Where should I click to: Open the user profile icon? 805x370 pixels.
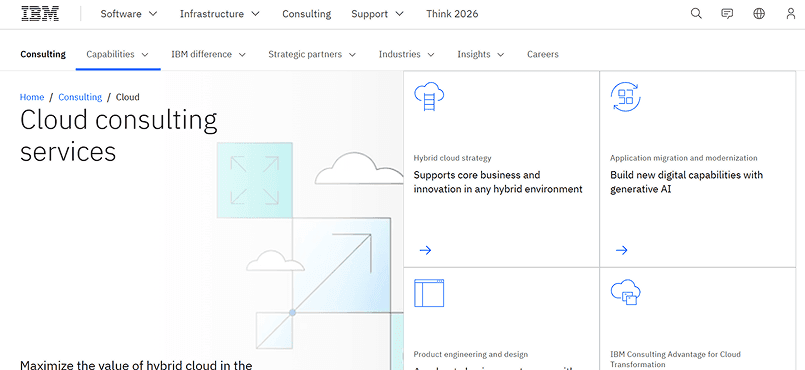point(791,14)
